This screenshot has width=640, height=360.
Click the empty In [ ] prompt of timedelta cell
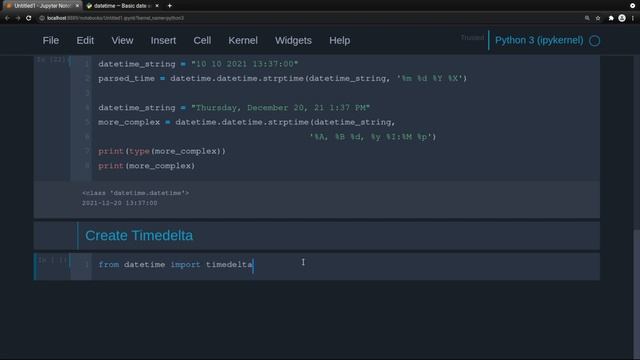52,260
